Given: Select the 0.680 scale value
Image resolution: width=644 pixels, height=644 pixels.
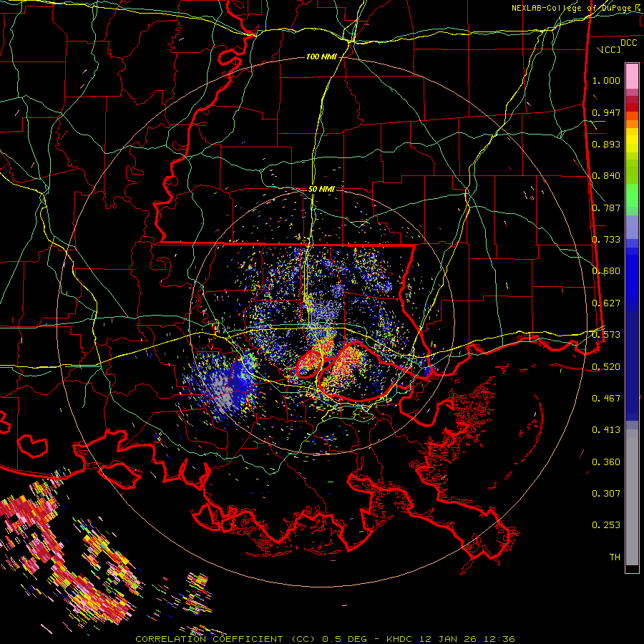Looking at the screenshot, I should 606,271.
